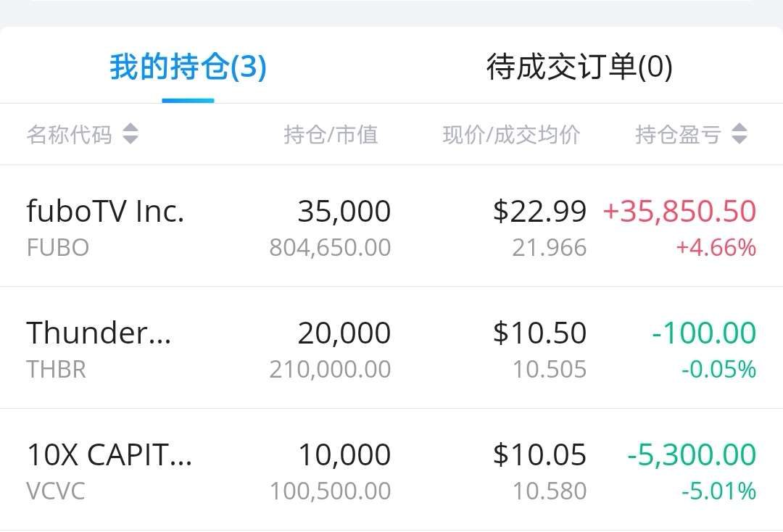This screenshot has width=783, height=532.
Task: Open the 10X CAPIT... position
Action: click(x=109, y=455)
